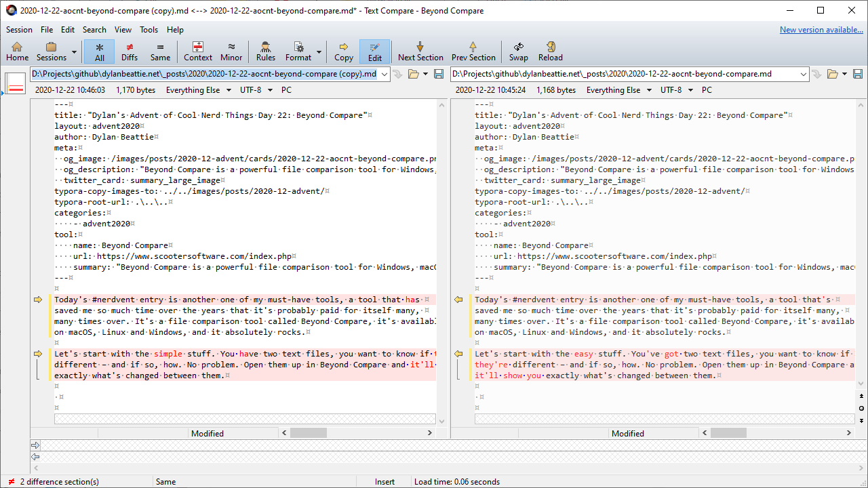Click the left pane Modified status
868x488 pixels.
208,434
